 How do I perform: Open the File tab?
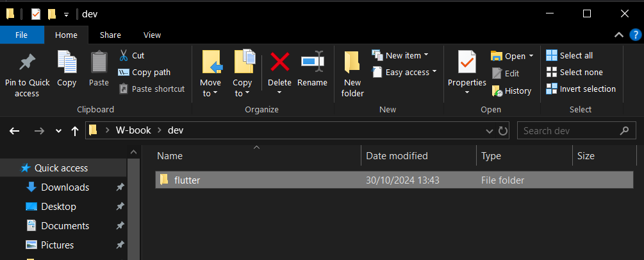tap(22, 35)
